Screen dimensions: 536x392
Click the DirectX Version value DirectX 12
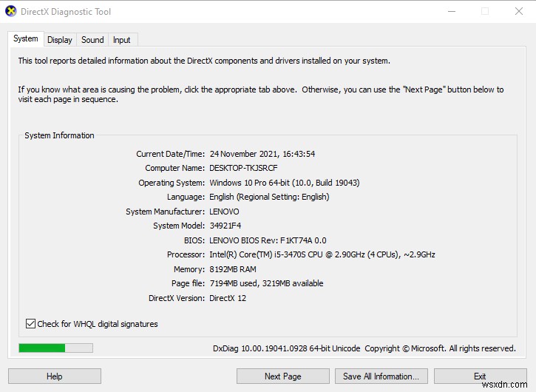pos(228,298)
